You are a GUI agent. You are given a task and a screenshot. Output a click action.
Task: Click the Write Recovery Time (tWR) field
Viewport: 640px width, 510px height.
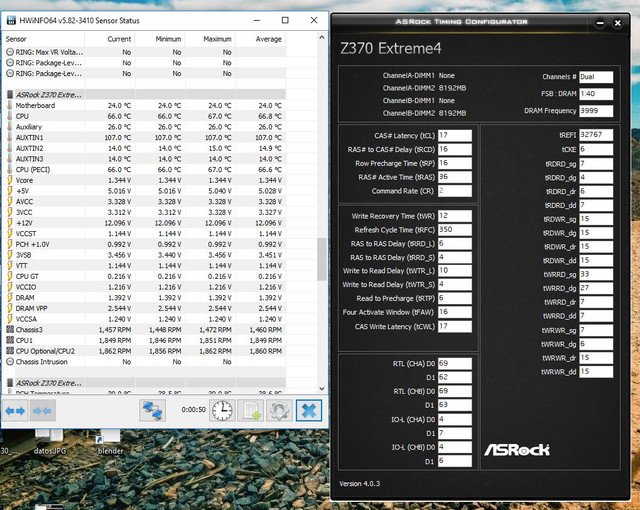pyautogui.click(x=455, y=216)
